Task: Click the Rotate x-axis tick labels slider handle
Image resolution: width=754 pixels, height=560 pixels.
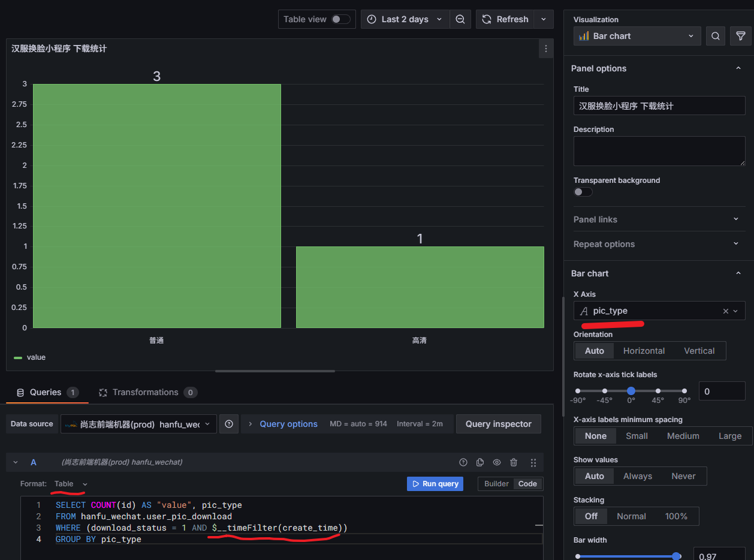Action: pyautogui.click(x=631, y=391)
